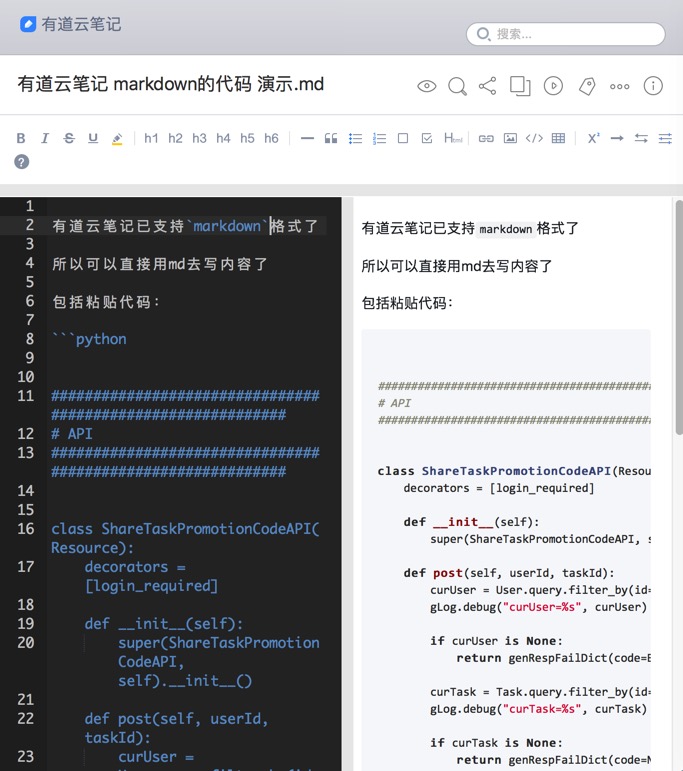
Task: Insert an unchecked task box
Action: 403,138
